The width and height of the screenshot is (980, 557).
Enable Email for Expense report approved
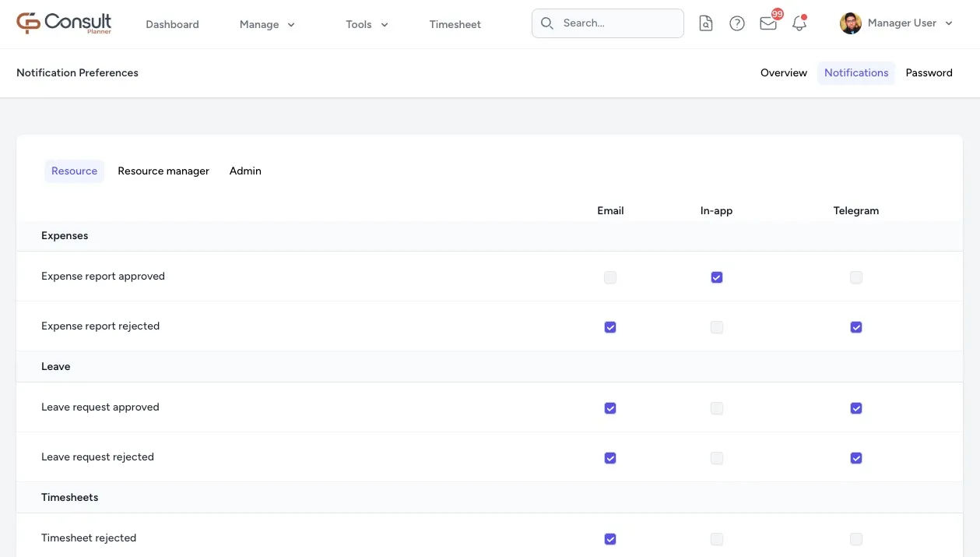[610, 277]
